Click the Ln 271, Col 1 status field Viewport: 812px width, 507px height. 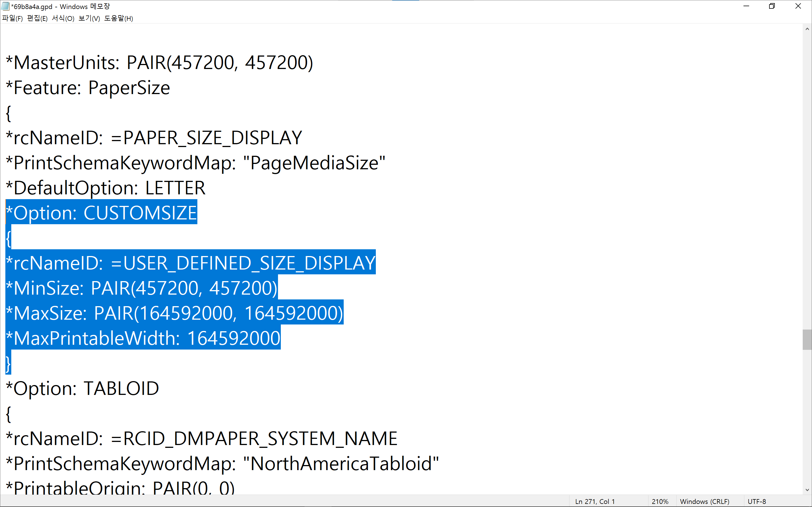click(x=595, y=501)
